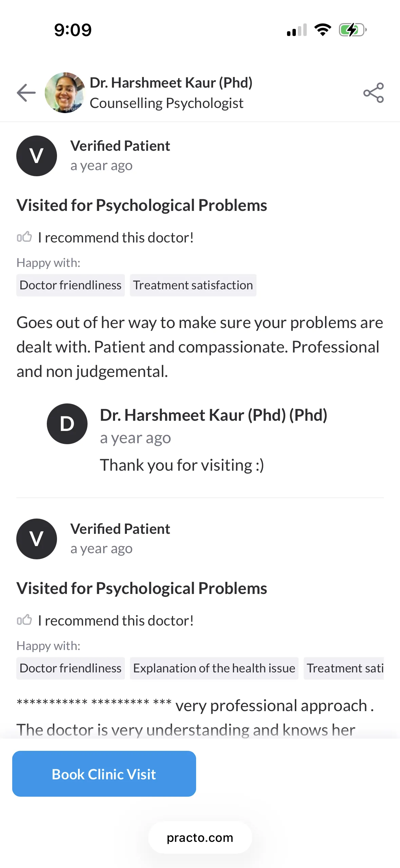Select the cut-off Treatment sati tag
The image size is (400, 868).
point(344,668)
